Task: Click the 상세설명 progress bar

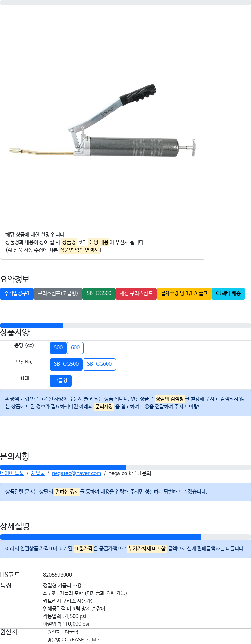Action: 125,537
